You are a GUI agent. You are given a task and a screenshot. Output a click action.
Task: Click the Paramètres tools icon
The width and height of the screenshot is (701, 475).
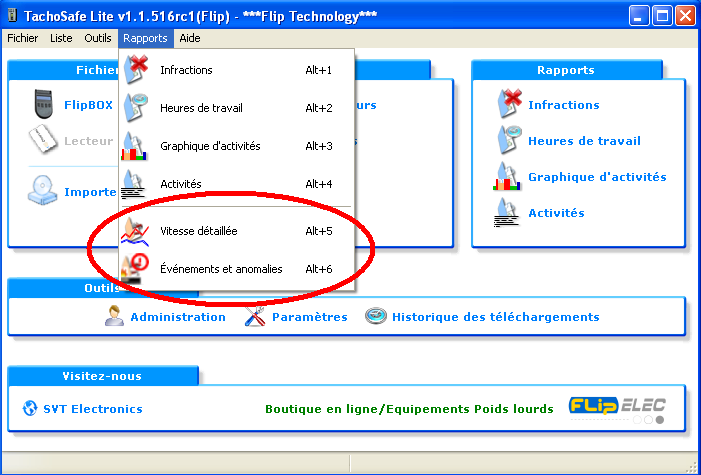pyautogui.click(x=255, y=317)
